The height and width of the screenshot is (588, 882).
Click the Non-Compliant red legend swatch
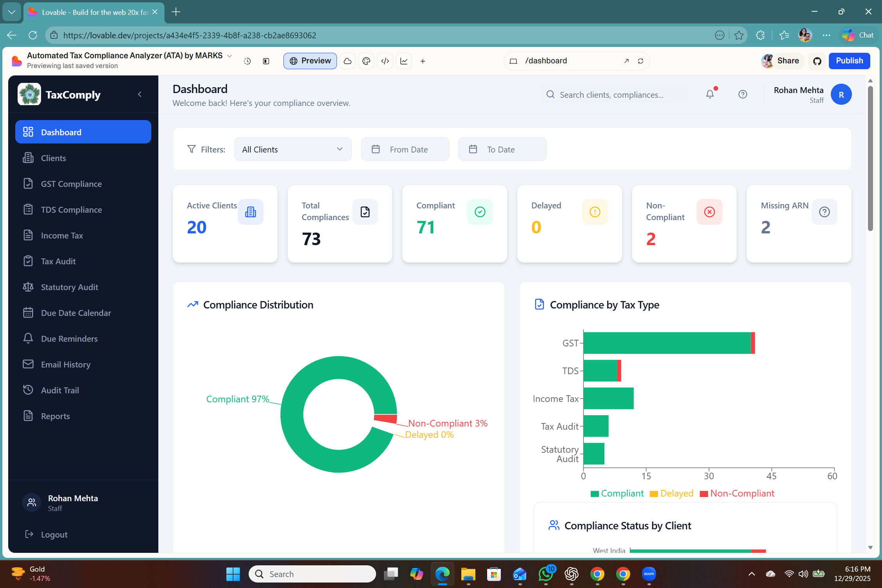pos(704,494)
